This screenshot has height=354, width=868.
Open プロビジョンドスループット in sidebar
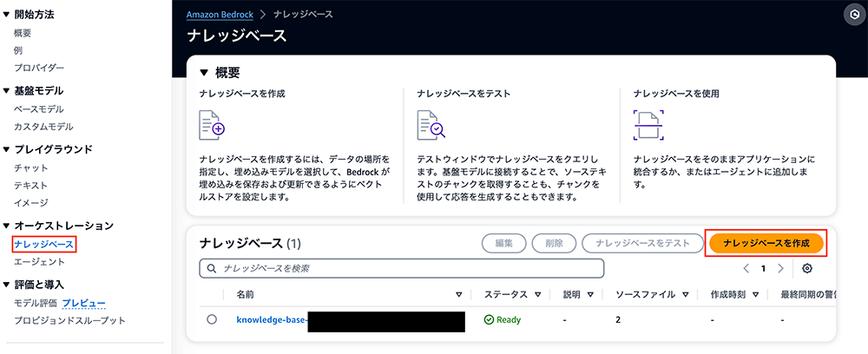tap(69, 320)
